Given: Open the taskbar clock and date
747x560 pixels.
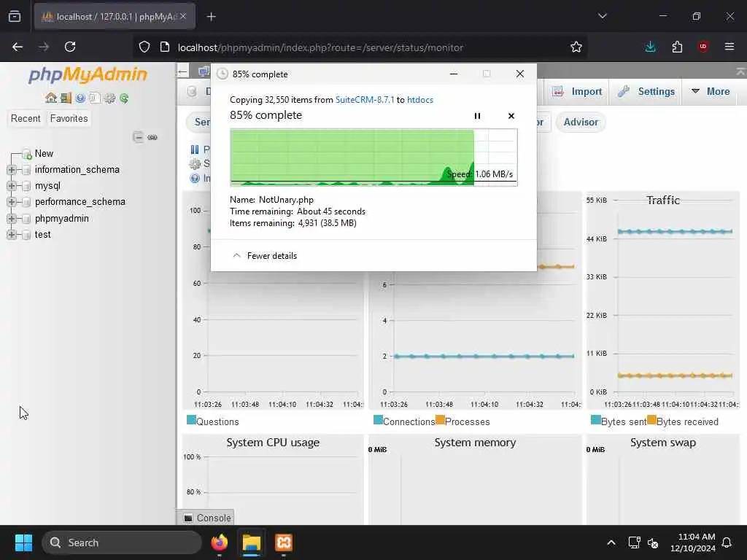Looking at the screenshot, I should pyautogui.click(x=693, y=542).
